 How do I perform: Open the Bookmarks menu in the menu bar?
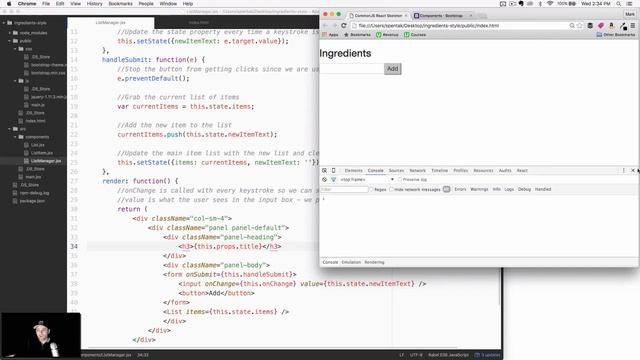click(120, 4)
